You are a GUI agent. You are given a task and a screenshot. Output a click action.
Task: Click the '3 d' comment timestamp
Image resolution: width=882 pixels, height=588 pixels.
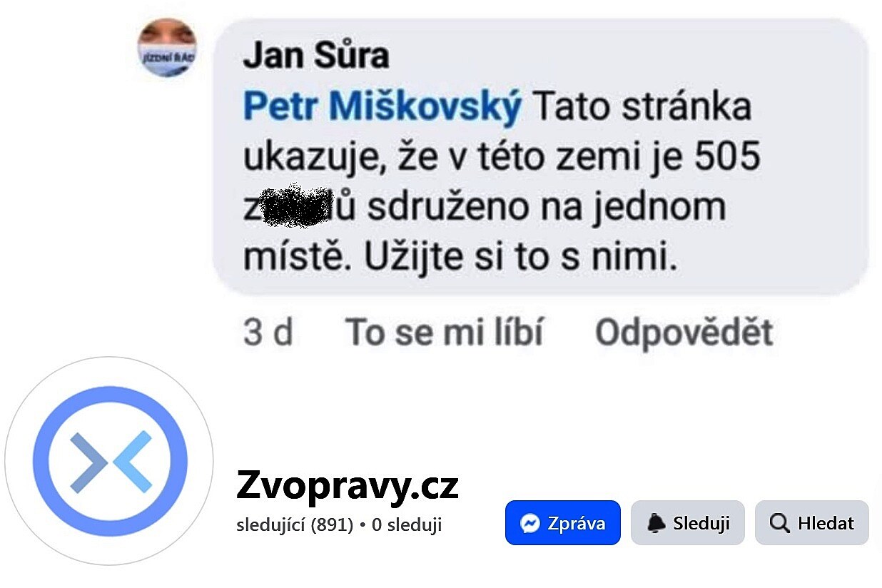[268, 333]
